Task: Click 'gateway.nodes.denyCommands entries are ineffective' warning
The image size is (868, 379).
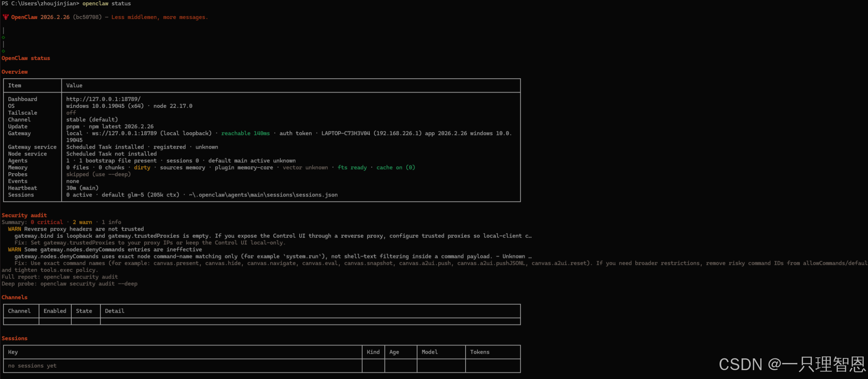Action: 121,250
